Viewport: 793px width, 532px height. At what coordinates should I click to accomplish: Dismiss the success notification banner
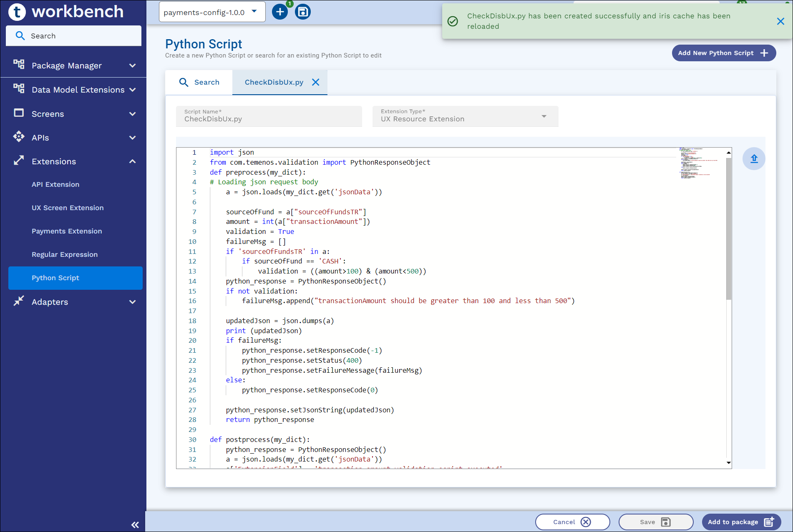click(780, 21)
